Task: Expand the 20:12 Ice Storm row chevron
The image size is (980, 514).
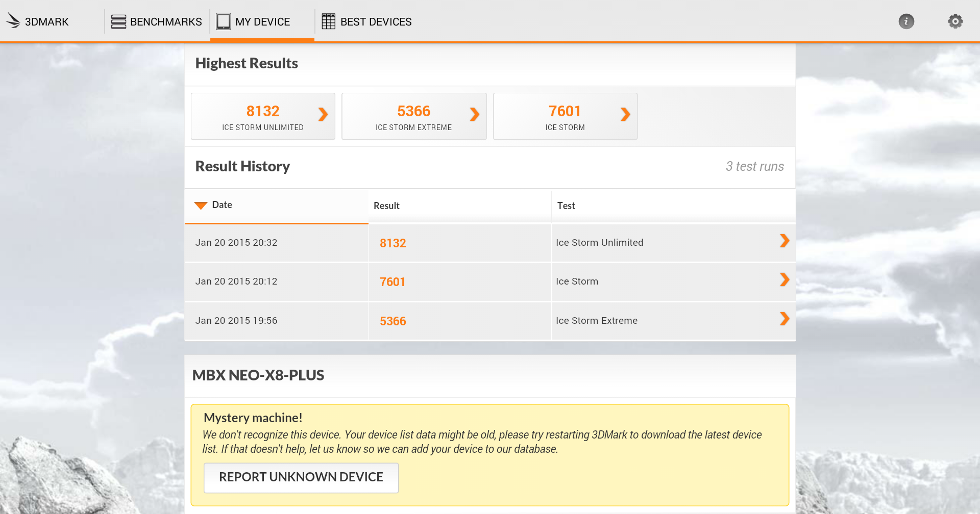Action: click(x=785, y=279)
